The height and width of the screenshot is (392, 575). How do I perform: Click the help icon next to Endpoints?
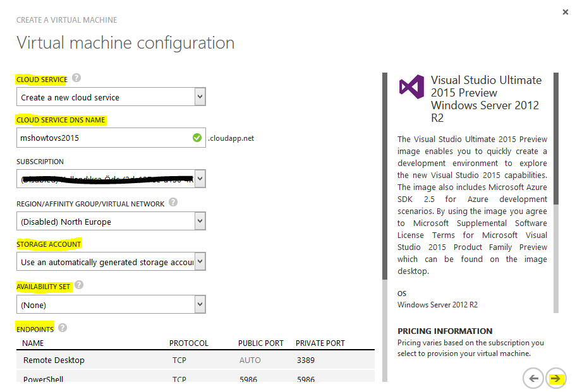click(x=63, y=328)
